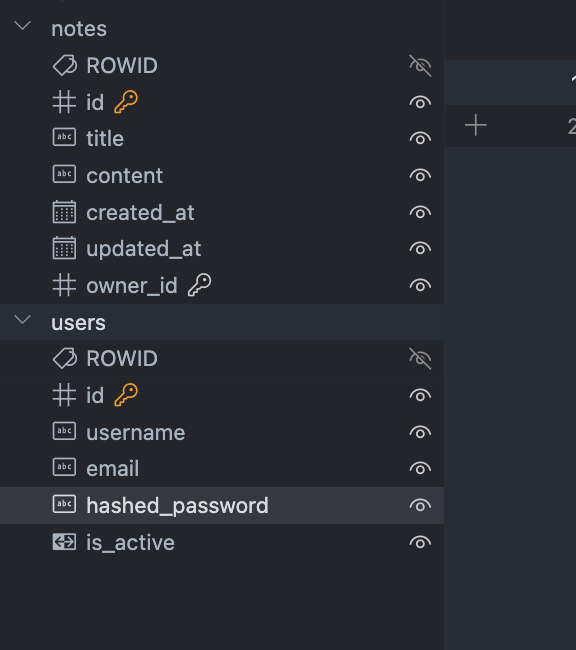Click the abc text type icon for title
Screen dimensions: 576x650
(64, 137)
